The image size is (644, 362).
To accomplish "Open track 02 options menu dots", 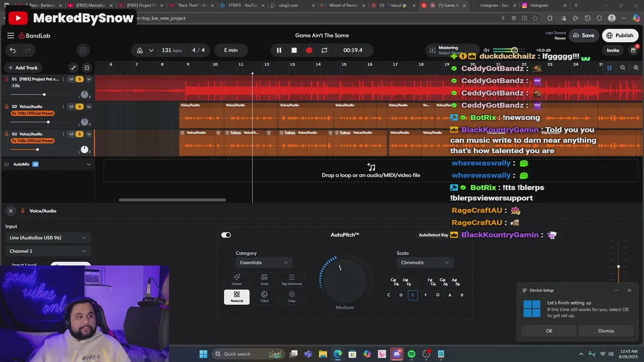I will (x=63, y=107).
